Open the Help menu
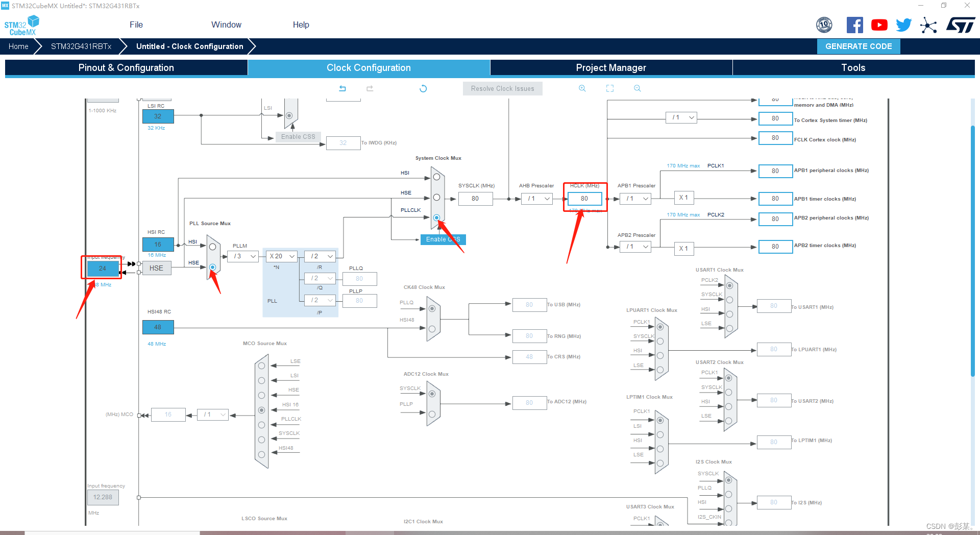This screenshot has height=535, width=980. pyautogui.click(x=301, y=25)
